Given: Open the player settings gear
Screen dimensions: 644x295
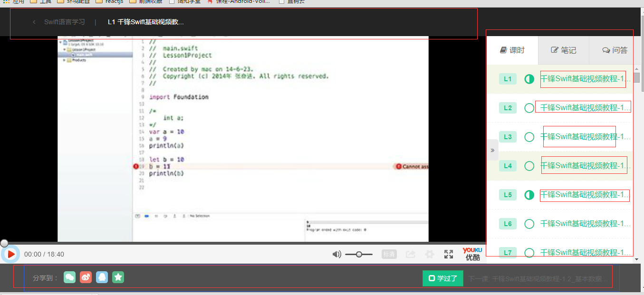Looking at the screenshot, I should [x=430, y=254].
